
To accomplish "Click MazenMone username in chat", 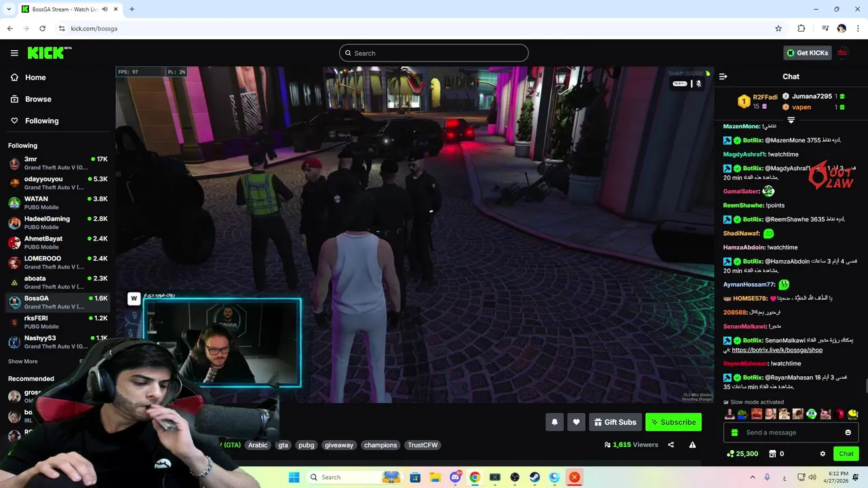I will [x=741, y=126].
